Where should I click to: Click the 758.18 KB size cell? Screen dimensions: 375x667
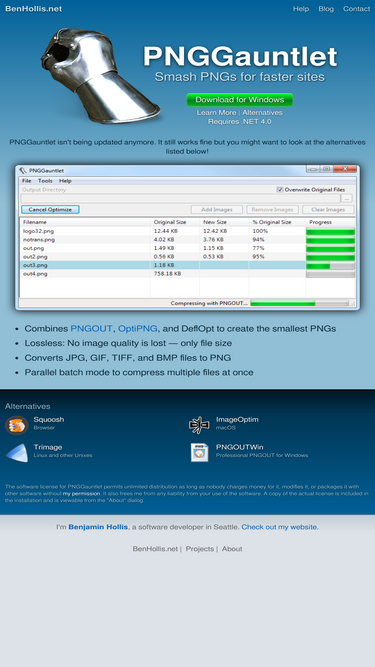(x=168, y=274)
